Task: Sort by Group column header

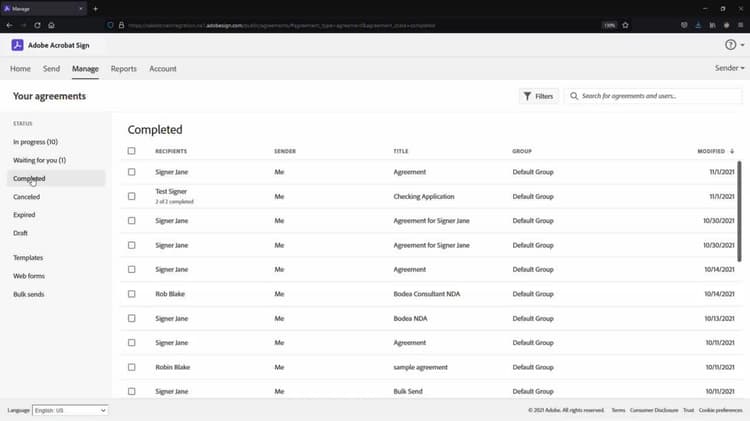Action: click(522, 151)
